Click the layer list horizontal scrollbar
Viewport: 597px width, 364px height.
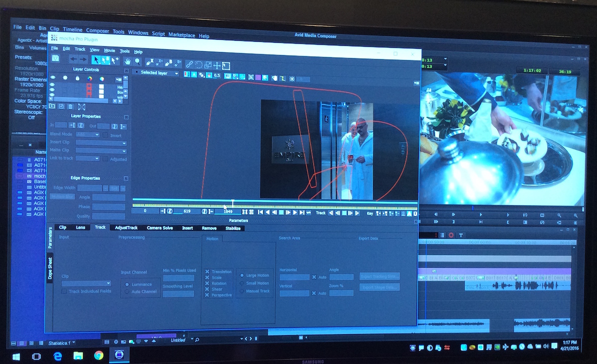81,99
